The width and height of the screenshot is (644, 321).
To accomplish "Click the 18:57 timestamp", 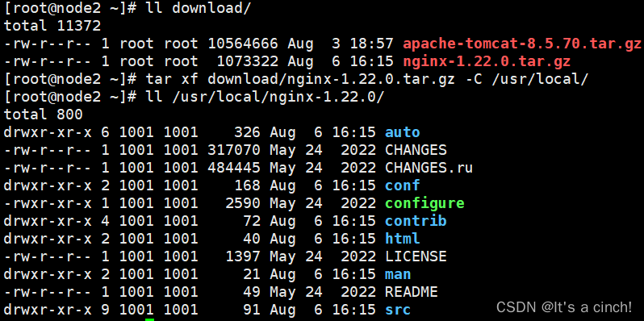I will click(372, 44).
